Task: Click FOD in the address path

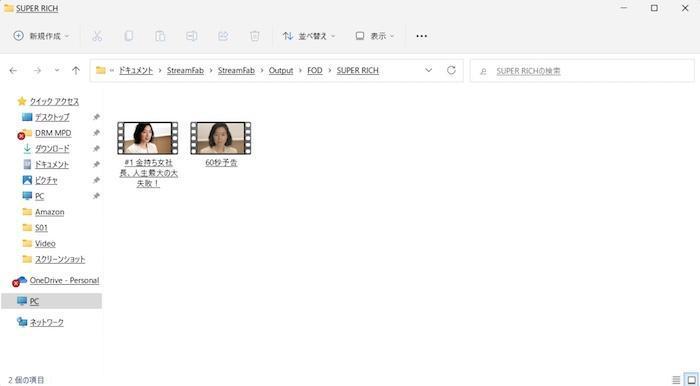Action: [x=315, y=71]
